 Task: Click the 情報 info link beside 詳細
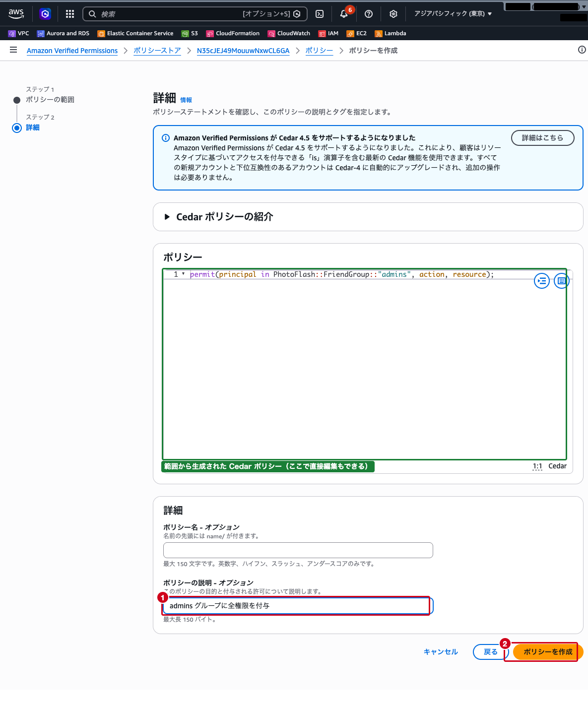pyautogui.click(x=186, y=100)
